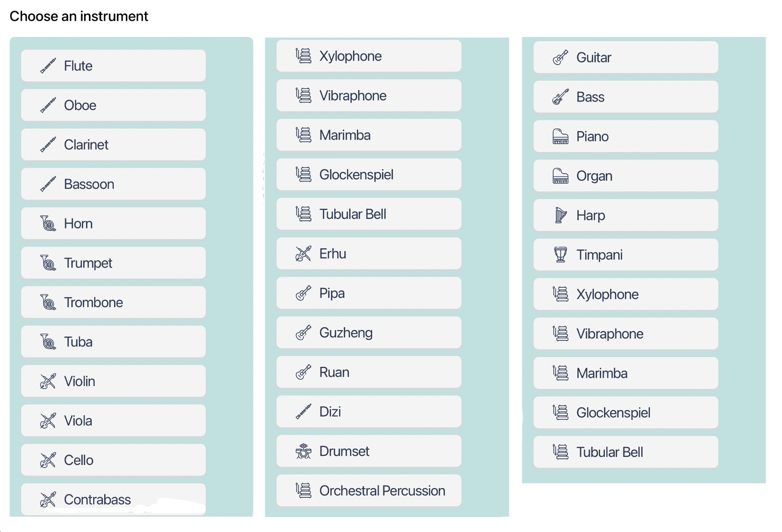Viewport: 782px width, 532px height.
Task: Choose the Ruan instrument
Action: pos(368,372)
